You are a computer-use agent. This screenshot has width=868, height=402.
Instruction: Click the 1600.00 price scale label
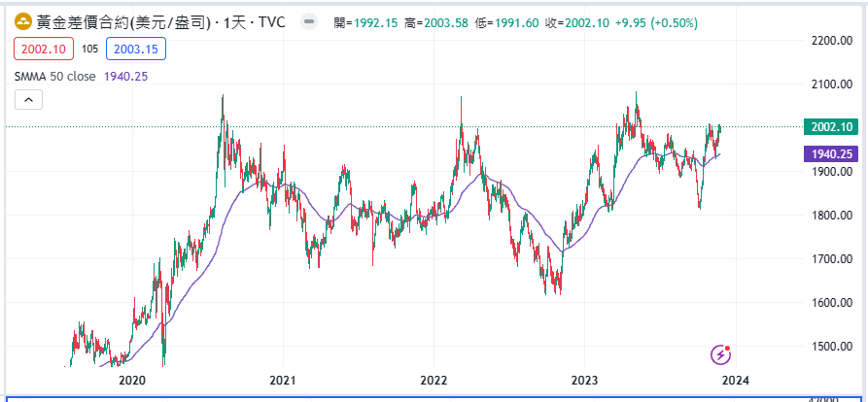coord(829,303)
